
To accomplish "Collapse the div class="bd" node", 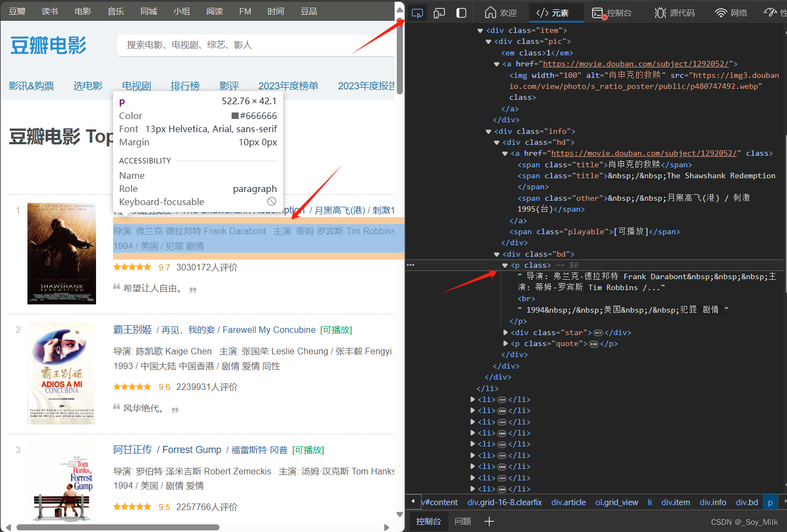I will pos(497,254).
